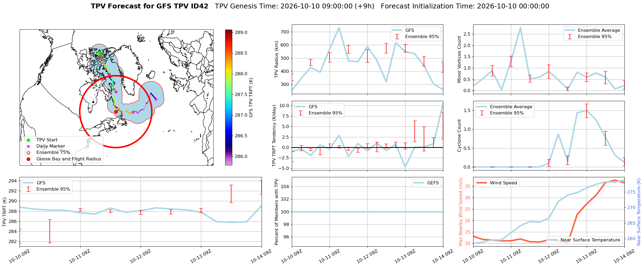
Task: Click the 275 tick on temperature axis
Action: click(631, 192)
